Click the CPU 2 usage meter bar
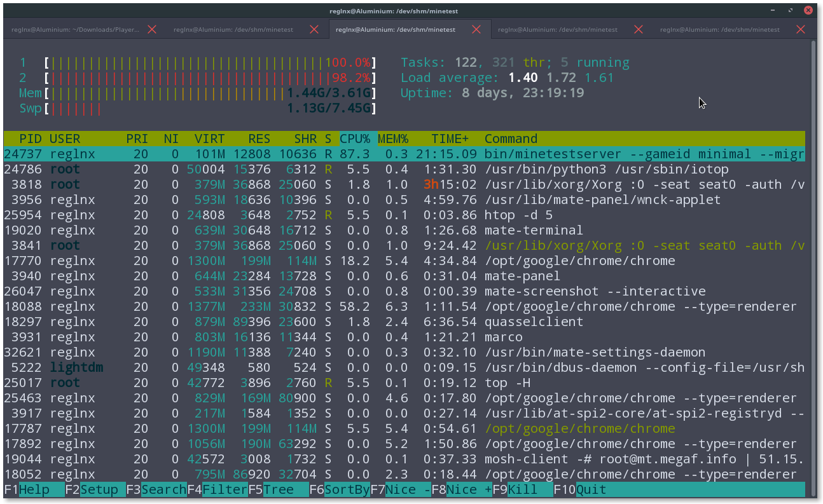 coord(211,78)
